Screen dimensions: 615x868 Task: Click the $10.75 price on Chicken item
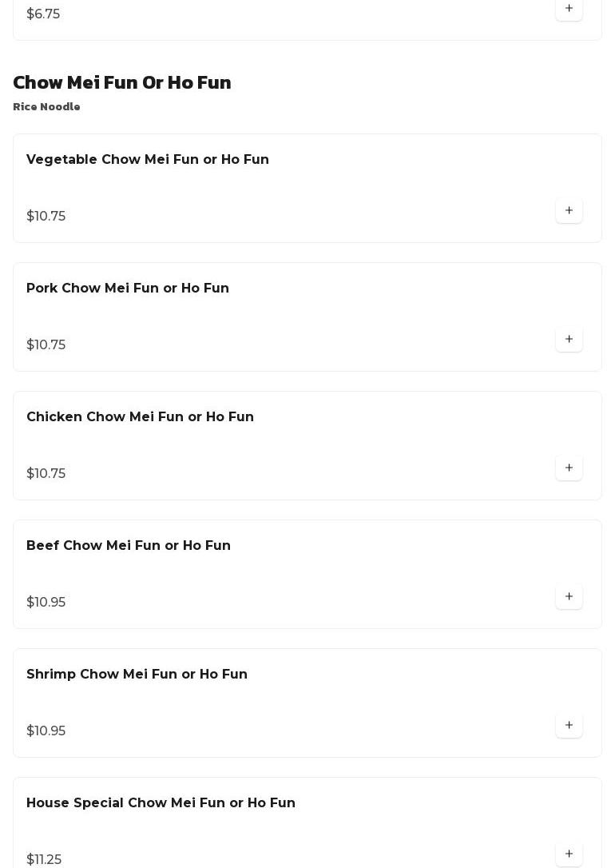[46, 474]
